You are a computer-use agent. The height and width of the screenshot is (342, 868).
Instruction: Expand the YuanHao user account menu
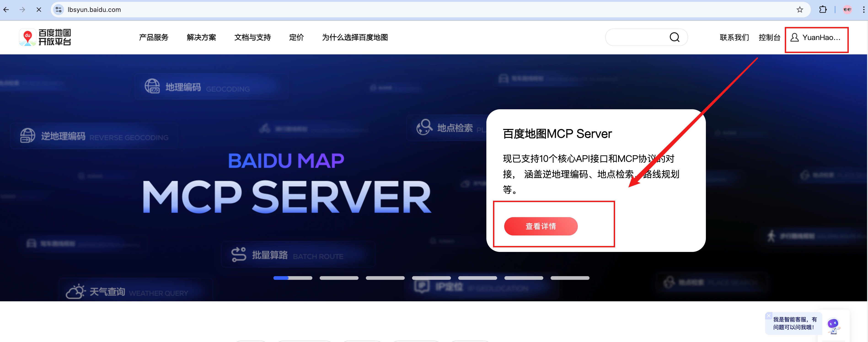point(816,37)
